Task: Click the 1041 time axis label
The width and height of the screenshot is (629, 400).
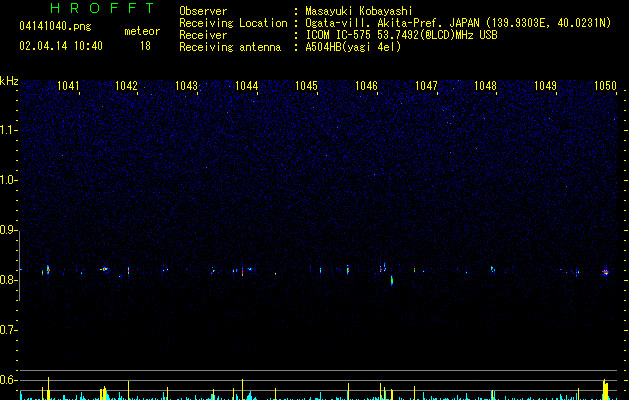Action: point(68,85)
